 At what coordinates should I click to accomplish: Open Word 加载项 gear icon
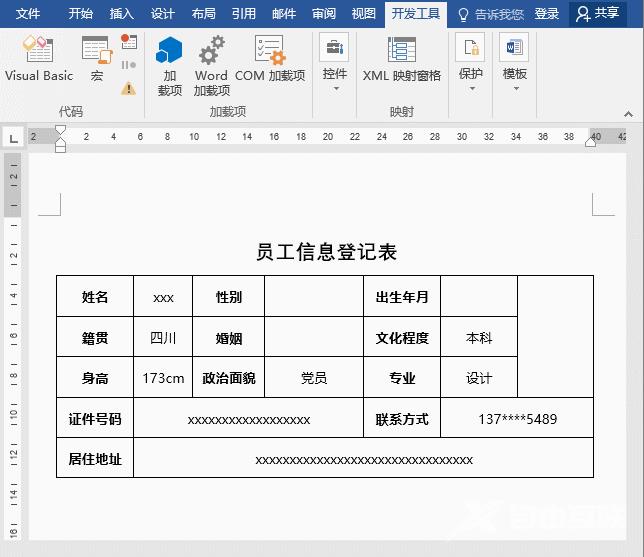(x=211, y=65)
